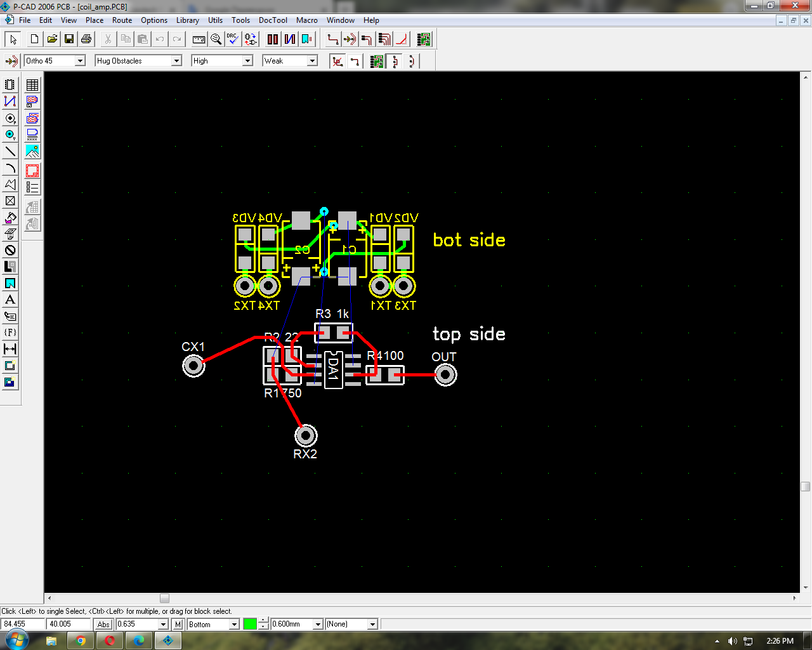This screenshot has height=650, width=812.
Task: Select the Place Keepout tool
Action: pos(10,250)
